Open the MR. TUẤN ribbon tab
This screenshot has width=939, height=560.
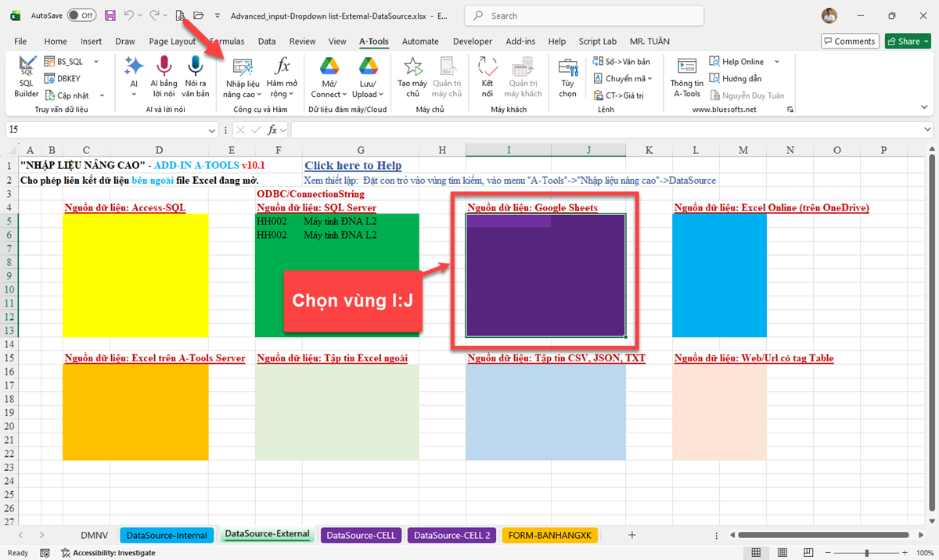click(651, 41)
